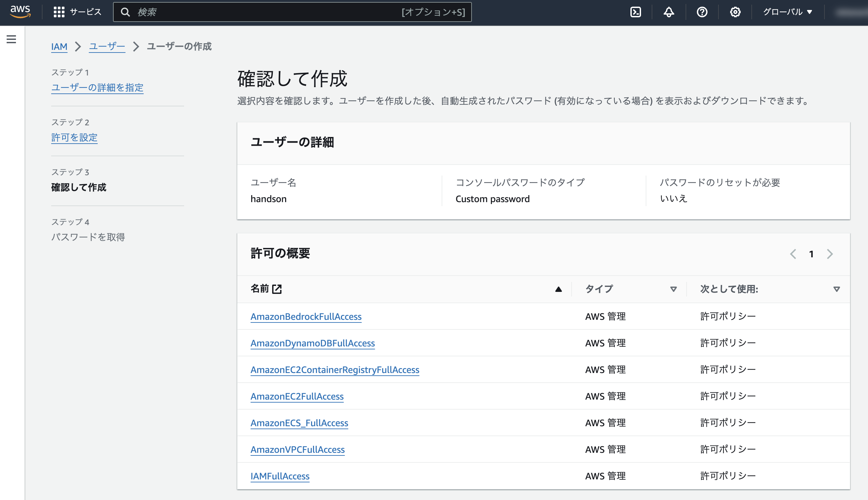Open the AmazonBedrockFullAccess policy link

(x=306, y=316)
